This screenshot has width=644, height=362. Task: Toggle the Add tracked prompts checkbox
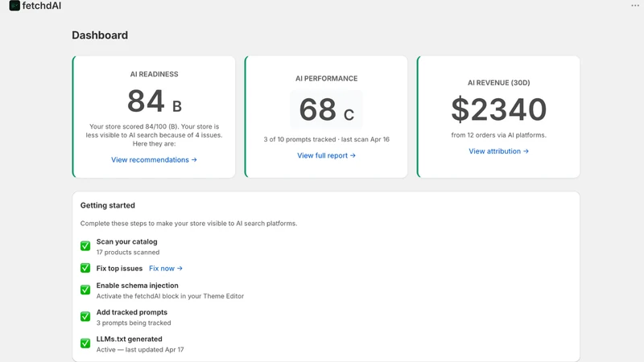[85, 316]
